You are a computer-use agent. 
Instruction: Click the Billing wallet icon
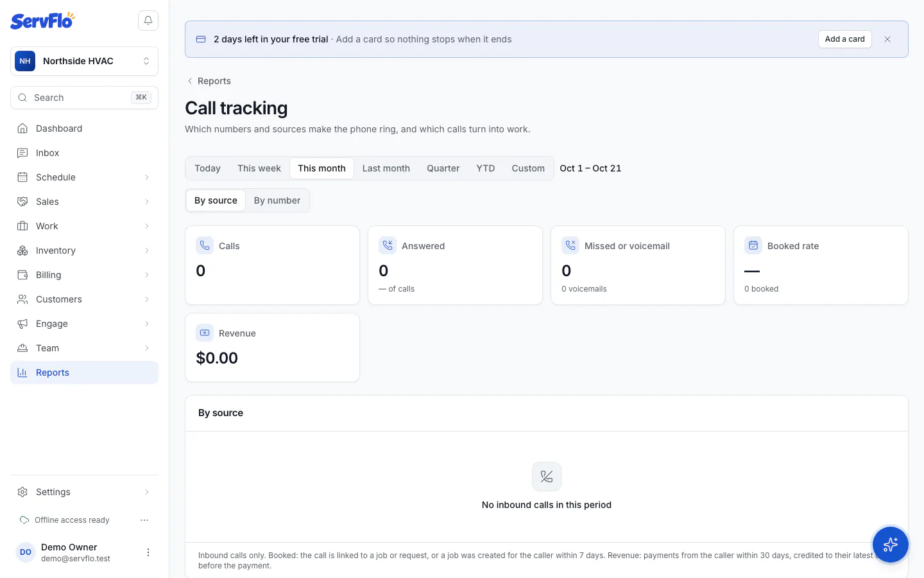pyautogui.click(x=22, y=275)
